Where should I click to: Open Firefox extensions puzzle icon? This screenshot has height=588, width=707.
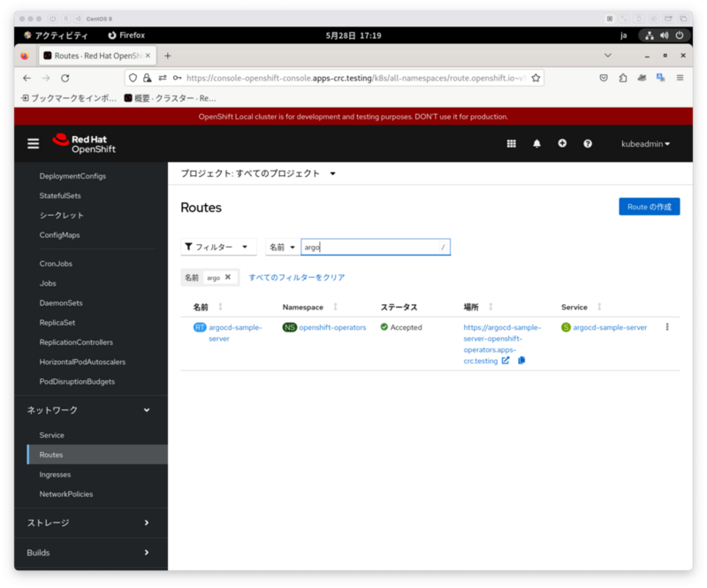click(623, 78)
